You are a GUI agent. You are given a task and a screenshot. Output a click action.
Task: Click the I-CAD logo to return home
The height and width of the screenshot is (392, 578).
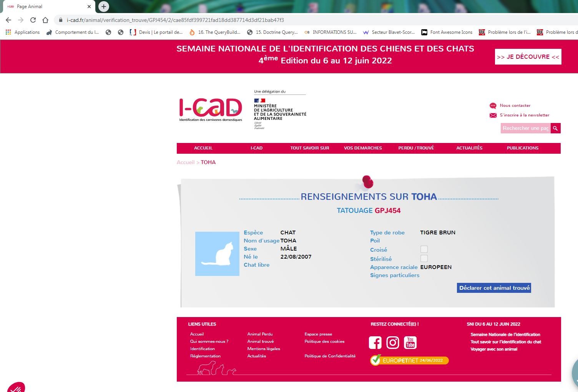(x=211, y=109)
